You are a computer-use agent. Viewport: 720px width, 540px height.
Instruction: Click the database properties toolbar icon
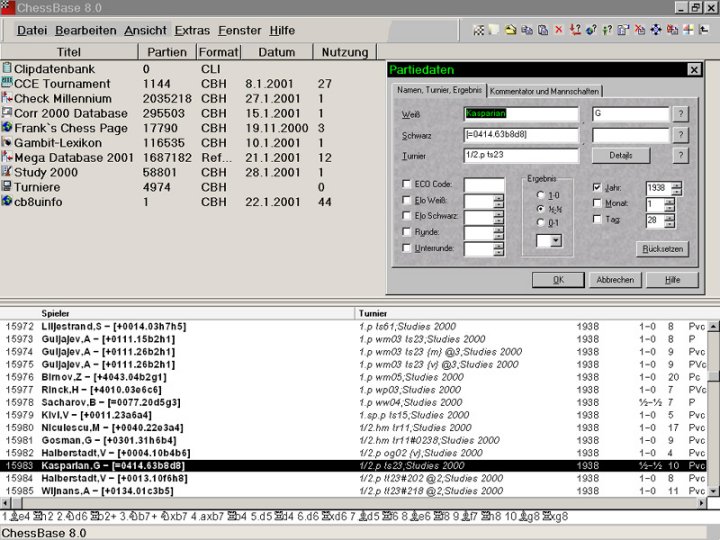click(623, 30)
